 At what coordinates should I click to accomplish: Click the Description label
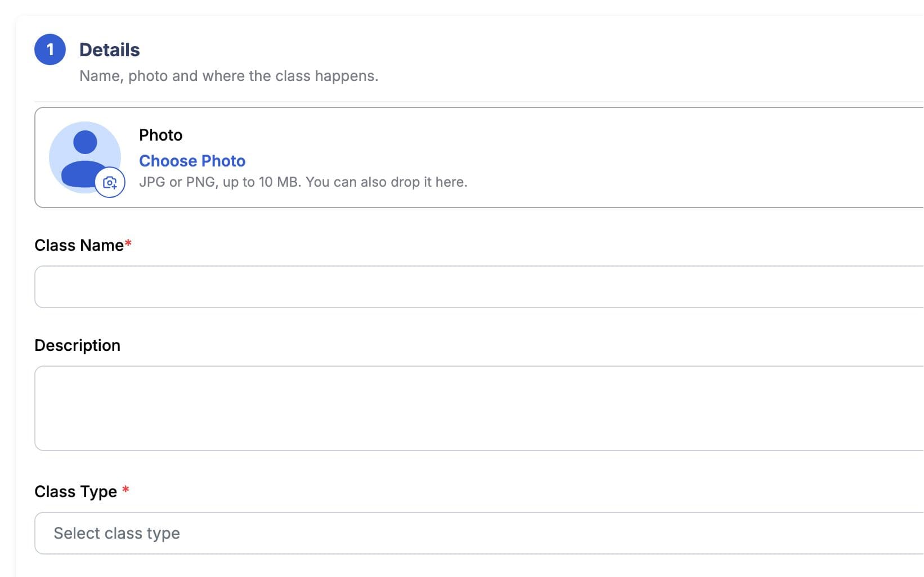78,345
